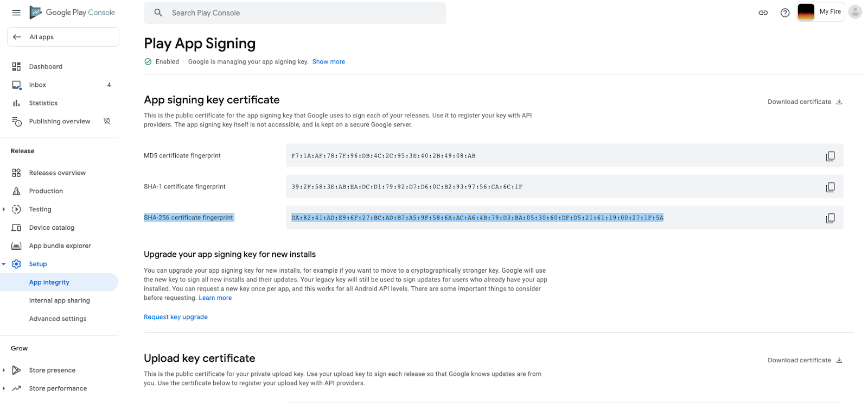
Task: Copy the SHA-256 certificate fingerprint
Action: [829, 218]
